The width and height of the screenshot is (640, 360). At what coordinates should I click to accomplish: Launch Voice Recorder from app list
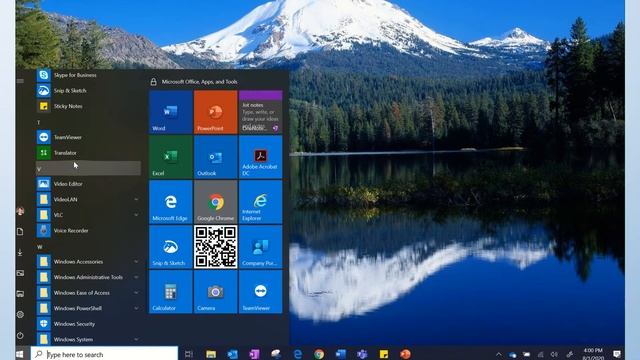click(x=88, y=231)
